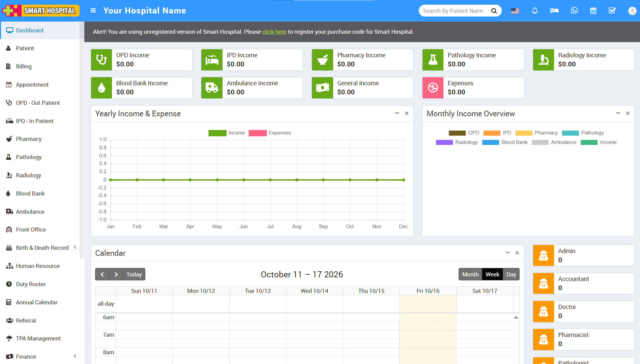Click the IPD Income bed icon
This screenshot has height=364, width=640.
pos(212,60)
